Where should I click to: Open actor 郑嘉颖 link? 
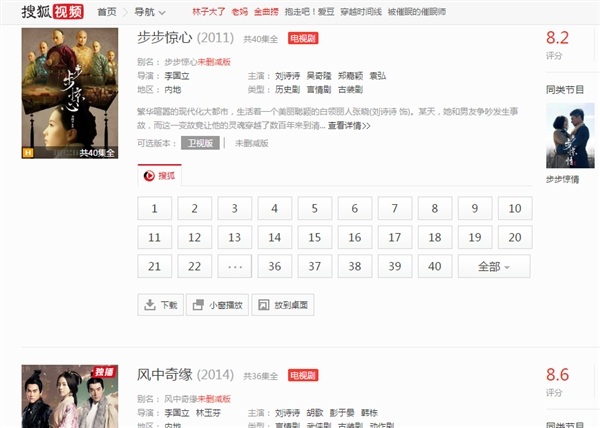[x=351, y=76]
